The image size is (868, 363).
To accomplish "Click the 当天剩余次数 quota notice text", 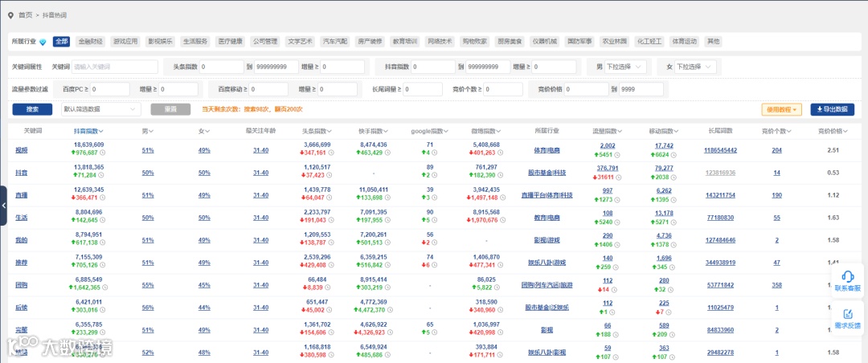I will click(x=252, y=109).
